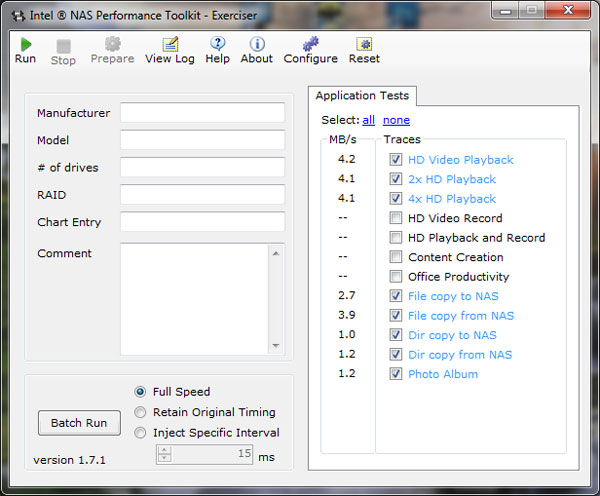The image size is (600, 496).
Task: Click Comment scrollbar down arrow
Action: pos(276,346)
